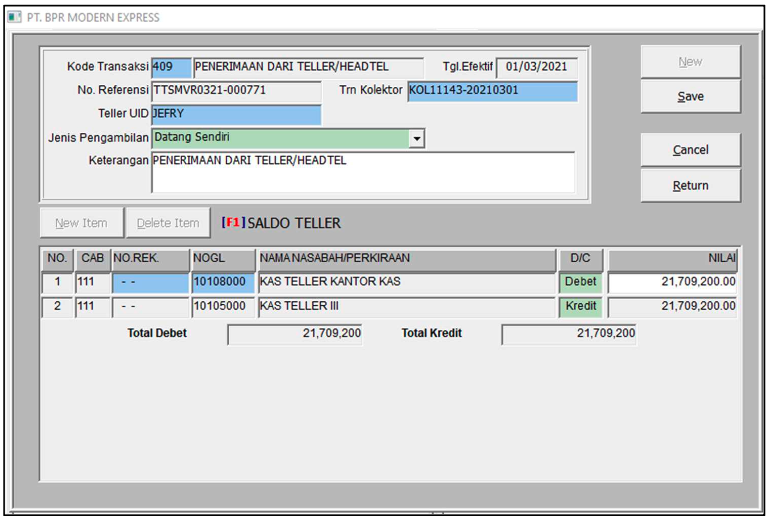Viewport: 773px width, 522px height.
Task: Click the F1 SALDO TELLER label
Action: tap(281, 223)
